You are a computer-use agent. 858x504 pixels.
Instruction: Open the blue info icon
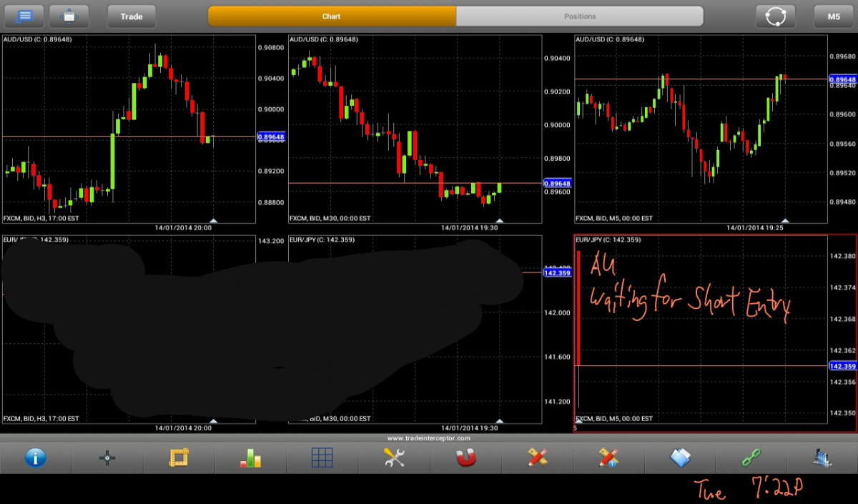pyautogui.click(x=36, y=458)
